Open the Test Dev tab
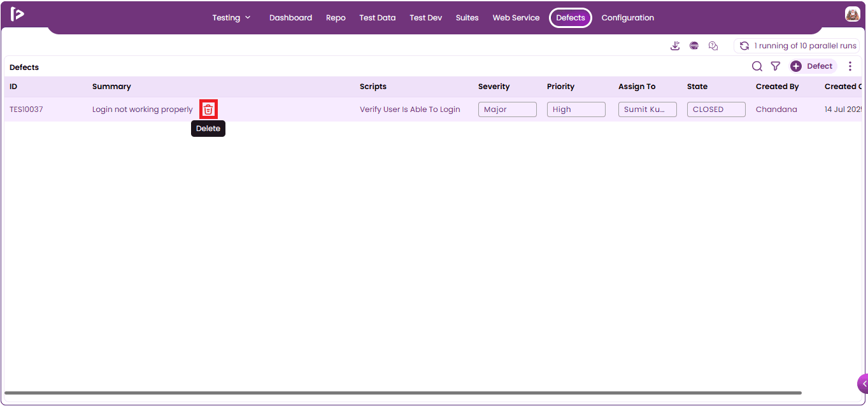Screen dimensions: 868x406 click(426, 18)
